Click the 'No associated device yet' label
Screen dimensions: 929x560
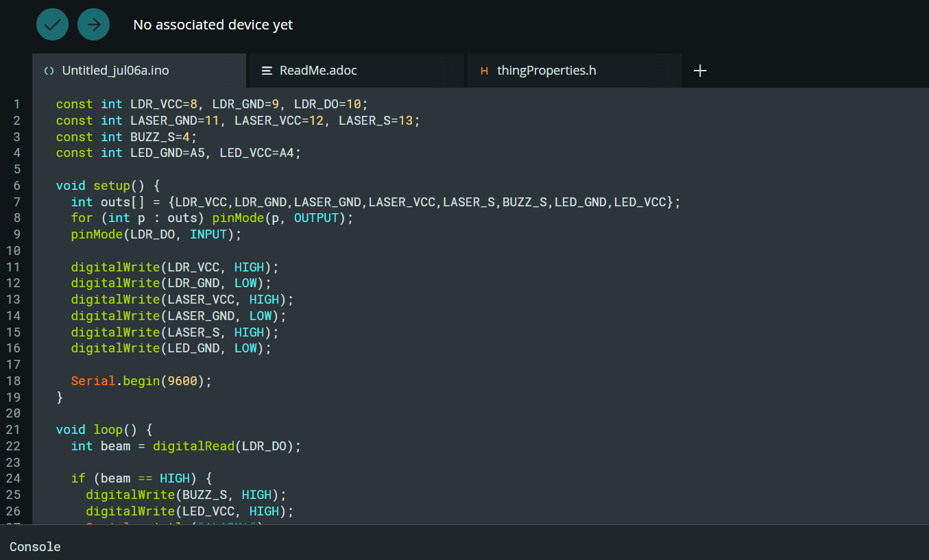(x=213, y=25)
